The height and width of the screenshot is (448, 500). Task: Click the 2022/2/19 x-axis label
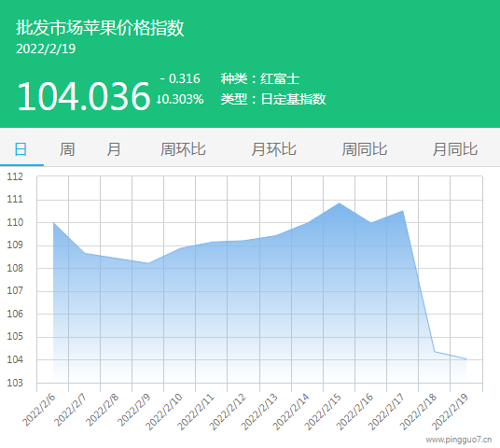[x=450, y=412]
